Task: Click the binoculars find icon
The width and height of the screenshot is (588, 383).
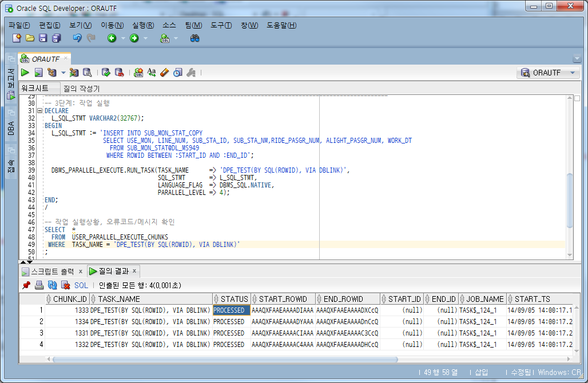Action: click(x=194, y=38)
